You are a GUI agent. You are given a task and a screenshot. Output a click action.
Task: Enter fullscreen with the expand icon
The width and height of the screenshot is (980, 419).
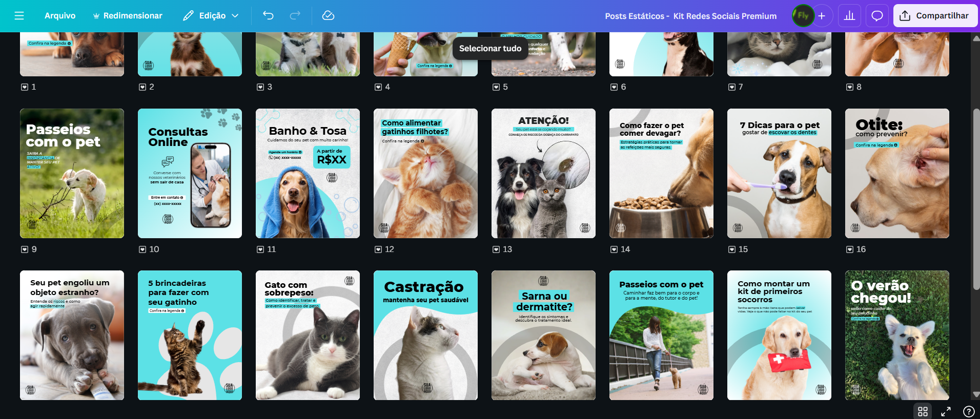pos(946,411)
